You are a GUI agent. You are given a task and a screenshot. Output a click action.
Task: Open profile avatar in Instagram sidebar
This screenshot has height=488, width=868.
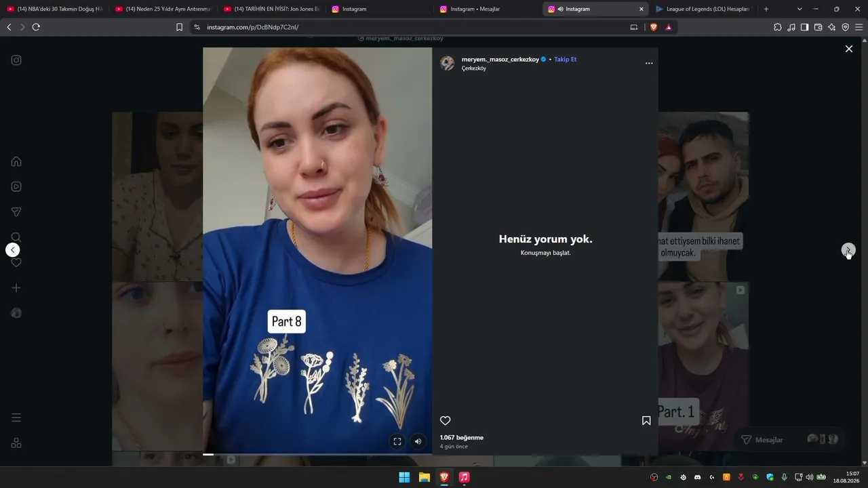pos(16,313)
